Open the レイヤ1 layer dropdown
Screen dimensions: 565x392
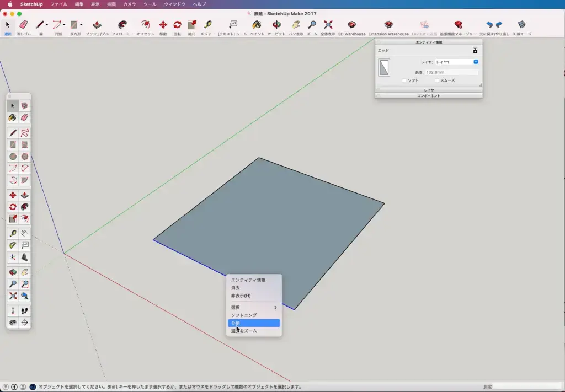pyautogui.click(x=456, y=62)
